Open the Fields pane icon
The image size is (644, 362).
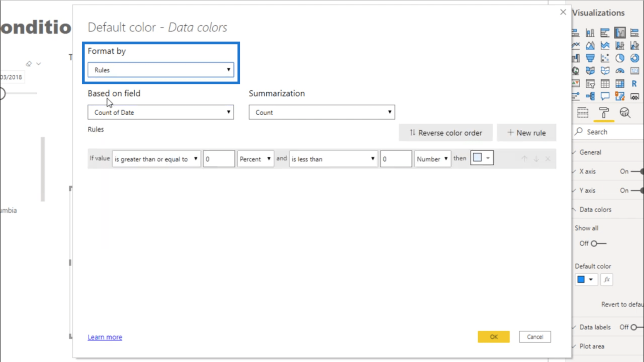coord(583,113)
